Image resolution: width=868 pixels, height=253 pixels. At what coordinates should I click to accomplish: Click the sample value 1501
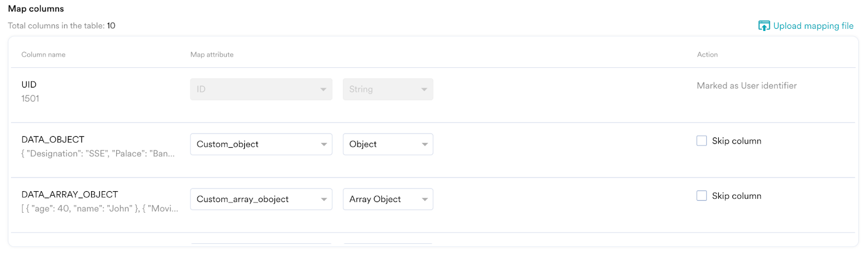pyautogui.click(x=30, y=98)
